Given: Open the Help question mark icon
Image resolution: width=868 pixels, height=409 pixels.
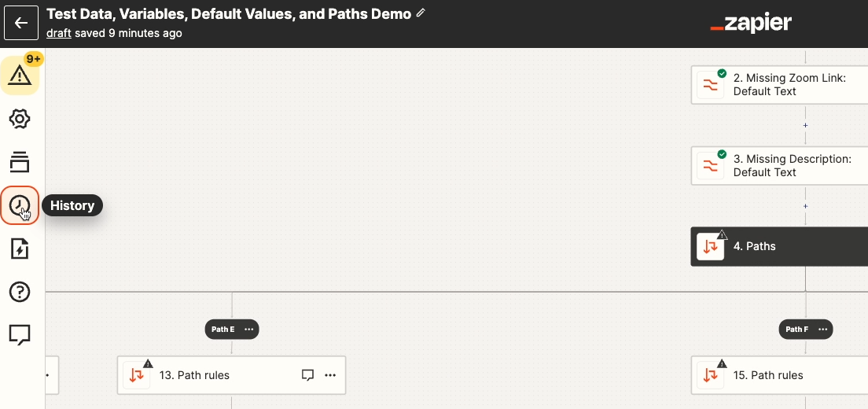Looking at the screenshot, I should click(x=20, y=292).
